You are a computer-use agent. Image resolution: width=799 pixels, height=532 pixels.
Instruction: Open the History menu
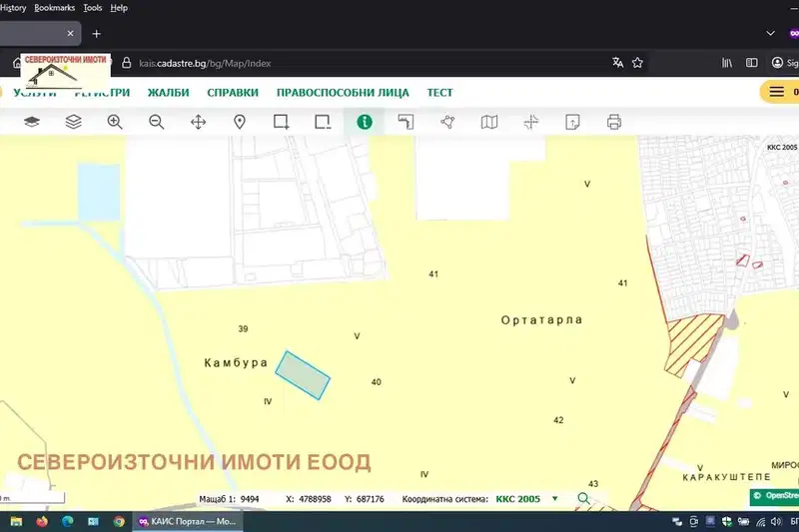[x=13, y=8]
